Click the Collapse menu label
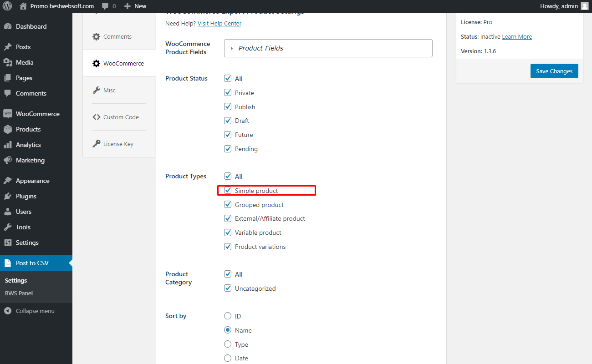 [35, 311]
